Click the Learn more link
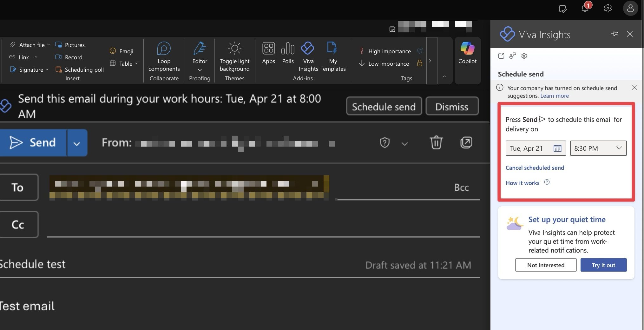This screenshot has height=330, width=644. (555, 96)
